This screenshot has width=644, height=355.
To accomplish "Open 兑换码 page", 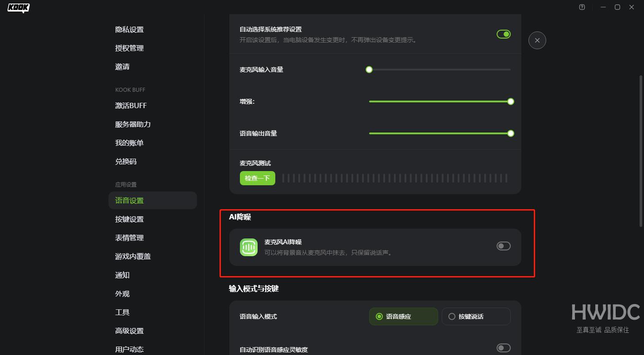I will [x=153, y=162].
